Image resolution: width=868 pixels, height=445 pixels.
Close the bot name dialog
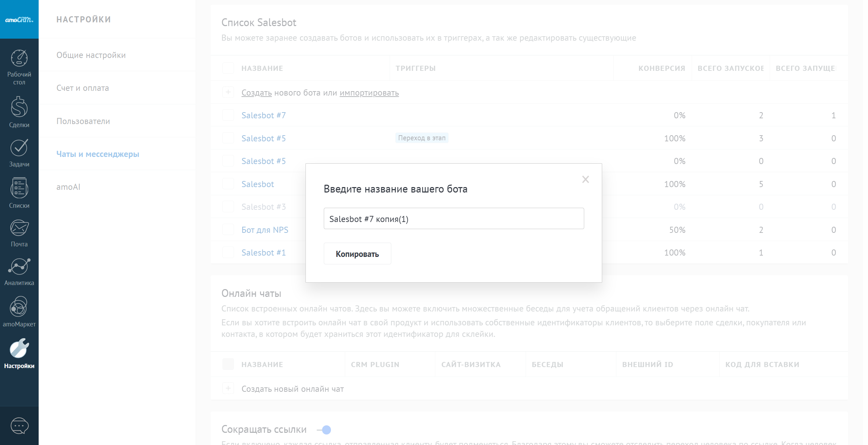585,179
